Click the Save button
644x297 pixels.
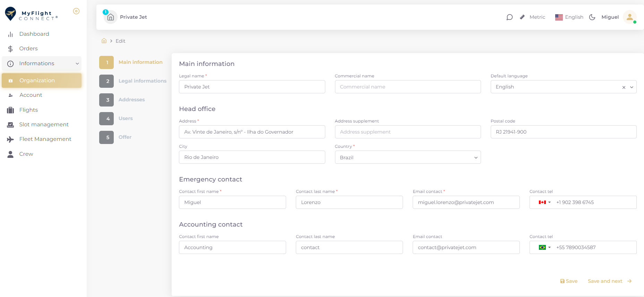pyautogui.click(x=569, y=281)
